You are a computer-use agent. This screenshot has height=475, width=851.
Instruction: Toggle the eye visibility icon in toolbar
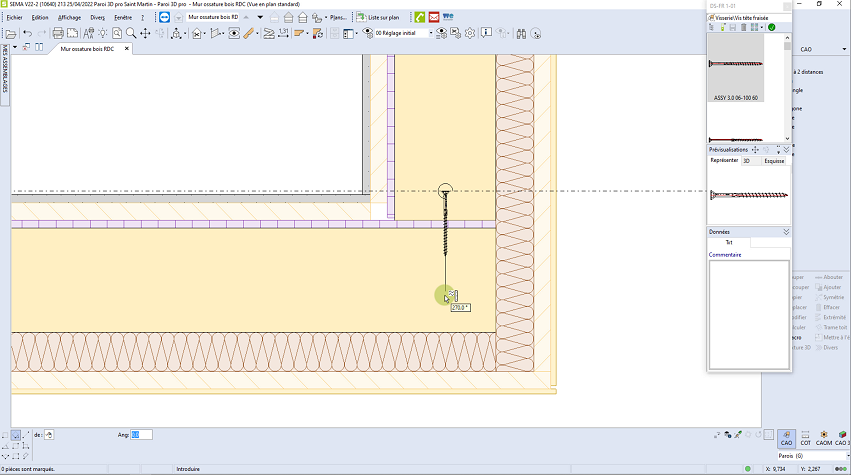[x=234, y=33]
